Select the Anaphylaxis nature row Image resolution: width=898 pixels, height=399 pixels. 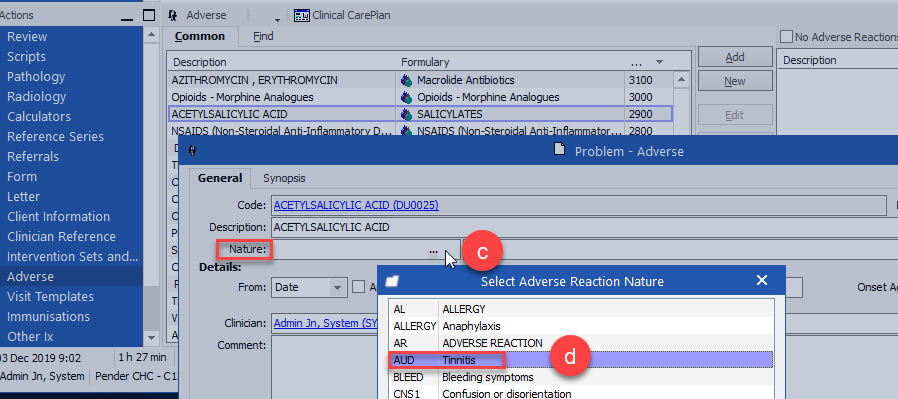[x=581, y=326]
